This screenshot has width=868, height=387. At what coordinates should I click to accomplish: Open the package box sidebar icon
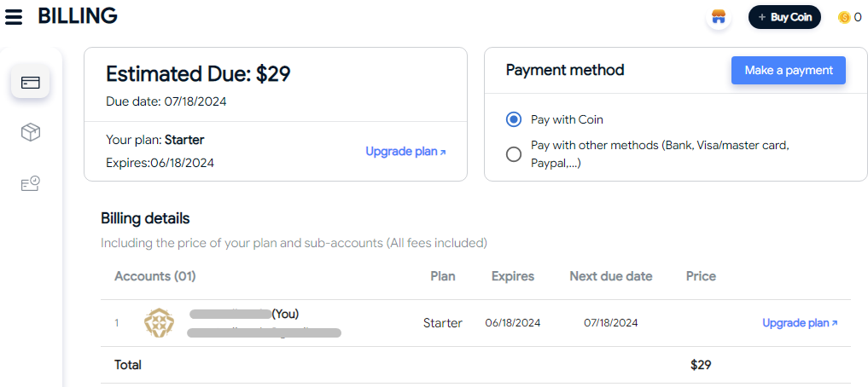[x=31, y=132]
